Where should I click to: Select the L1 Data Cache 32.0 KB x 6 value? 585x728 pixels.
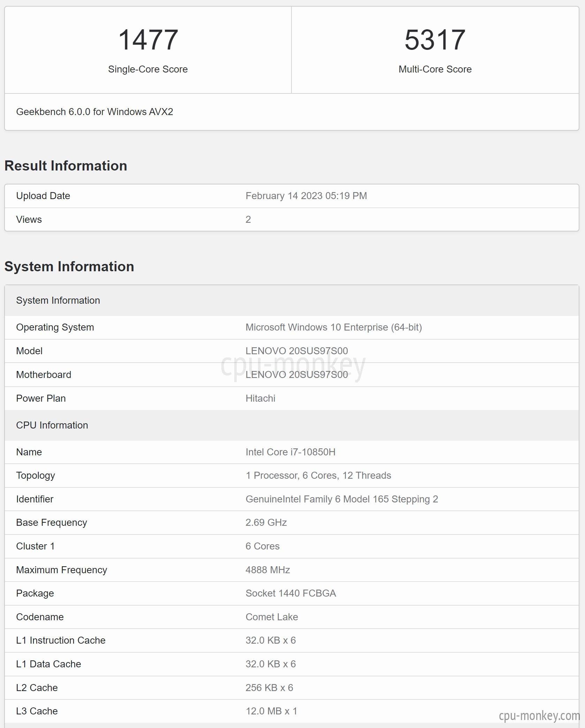pyautogui.click(x=271, y=664)
